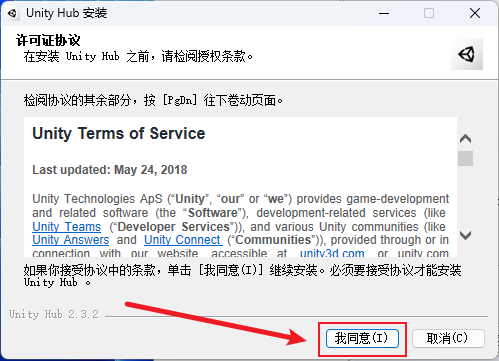Close the Unity Hub installer window
The image size is (499, 361).
pos(475,13)
